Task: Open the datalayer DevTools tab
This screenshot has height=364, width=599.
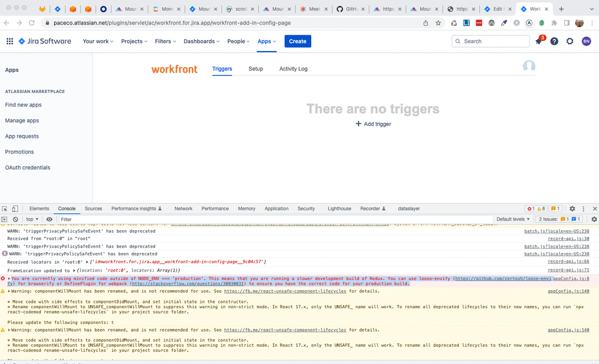Action: (x=409, y=209)
